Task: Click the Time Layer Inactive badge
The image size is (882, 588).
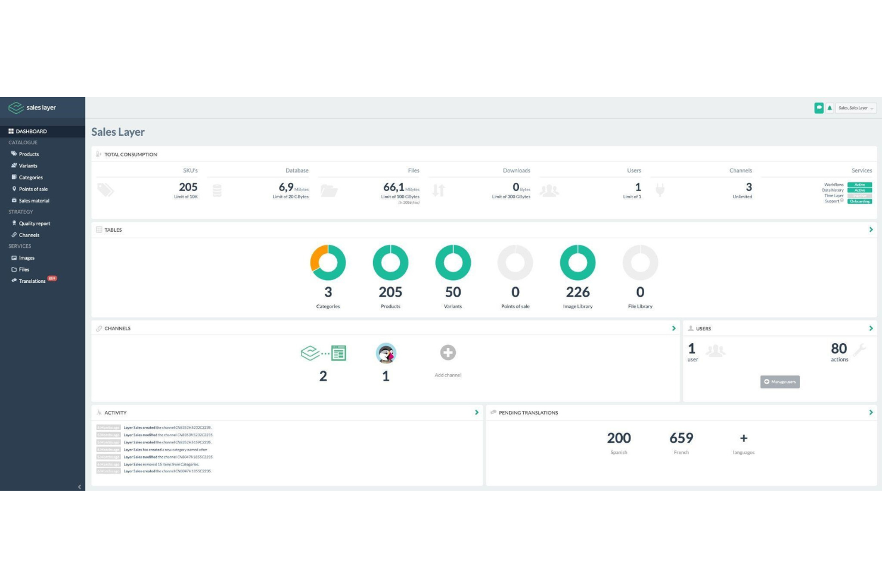Action: point(859,195)
